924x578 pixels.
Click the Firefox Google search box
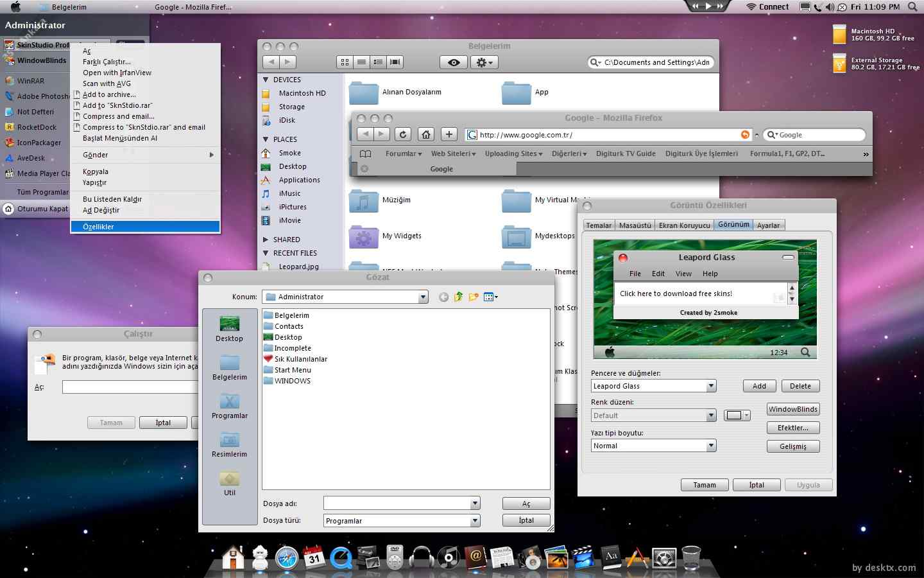click(x=815, y=135)
